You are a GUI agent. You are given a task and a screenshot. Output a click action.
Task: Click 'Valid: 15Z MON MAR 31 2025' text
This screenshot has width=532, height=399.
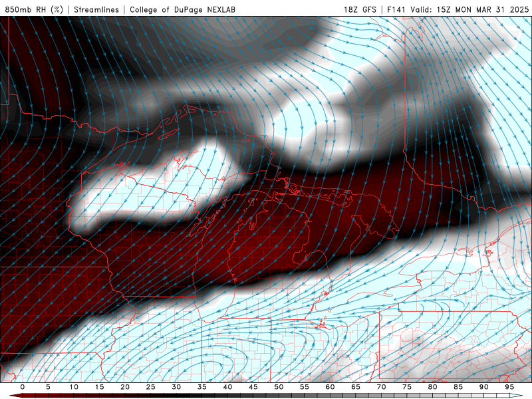(469, 9)
